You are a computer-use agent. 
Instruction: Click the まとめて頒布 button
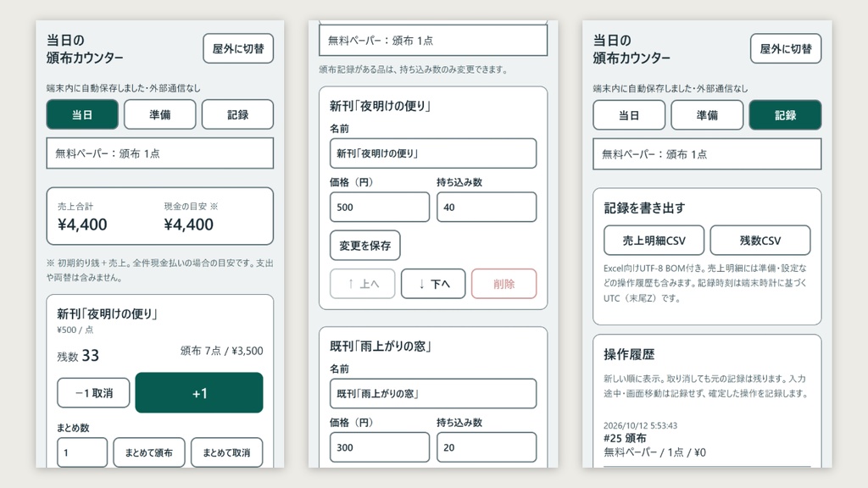pos(149,452)
